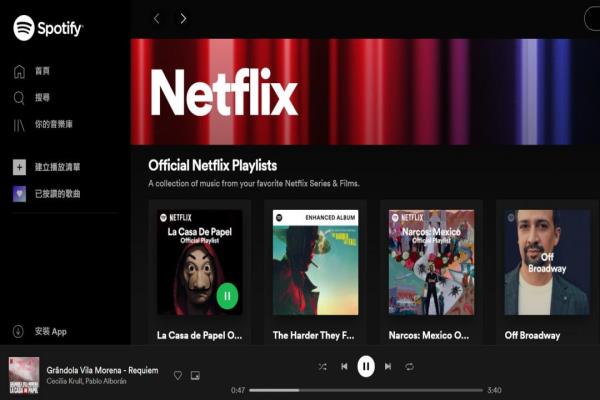
Task: Pause La Casa De Papel playlist via green button
Action: coord(227,295)
